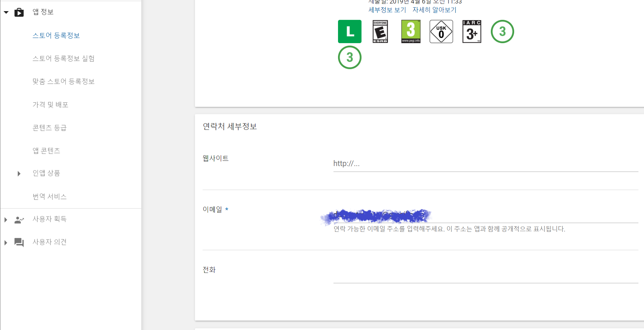Viewport: 644px width, 330px height.
Task: Go to 가격 및 배포 page
Action: pyautogui.click(x=50, y=105)
